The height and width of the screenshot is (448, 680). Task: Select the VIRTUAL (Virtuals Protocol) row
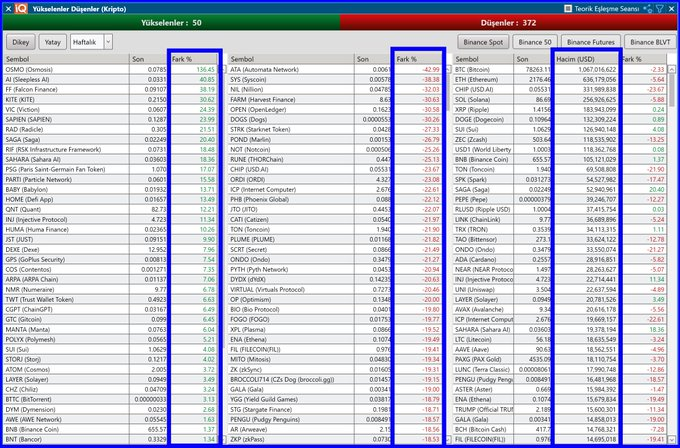[335, 289]
